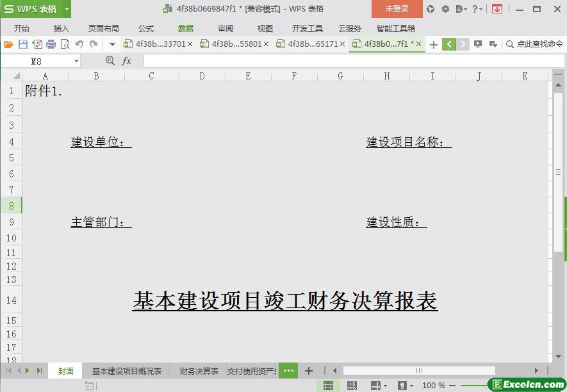Click the 建设项目名称： cell
This screenshot has height=392, width=567.
409,142
